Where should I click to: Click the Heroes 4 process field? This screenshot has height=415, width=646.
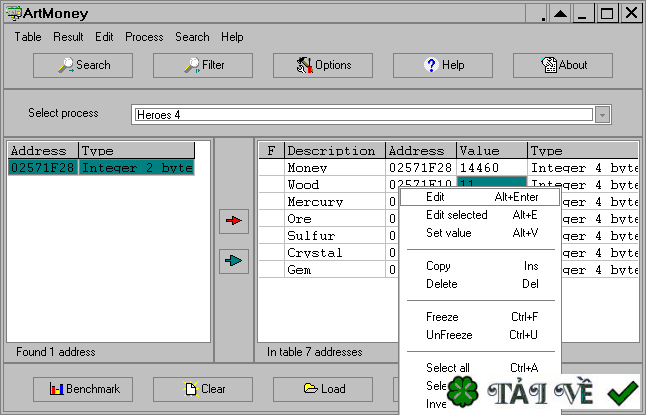[x=364, y=115]
